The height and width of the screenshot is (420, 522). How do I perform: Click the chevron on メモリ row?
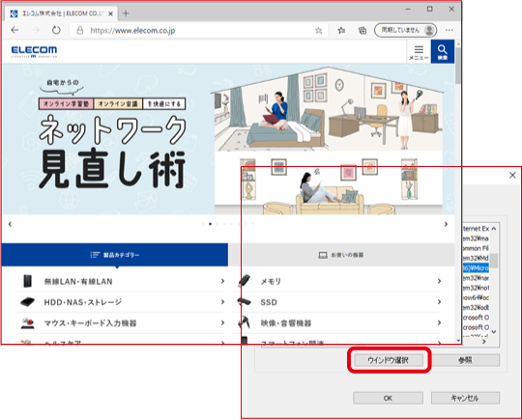coord(440,281)
